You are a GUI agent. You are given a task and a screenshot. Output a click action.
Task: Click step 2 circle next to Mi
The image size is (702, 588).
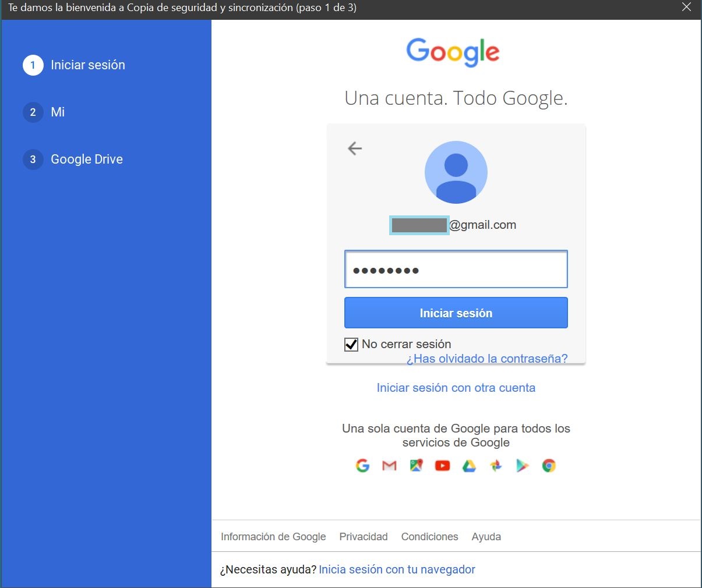(33, 112)
